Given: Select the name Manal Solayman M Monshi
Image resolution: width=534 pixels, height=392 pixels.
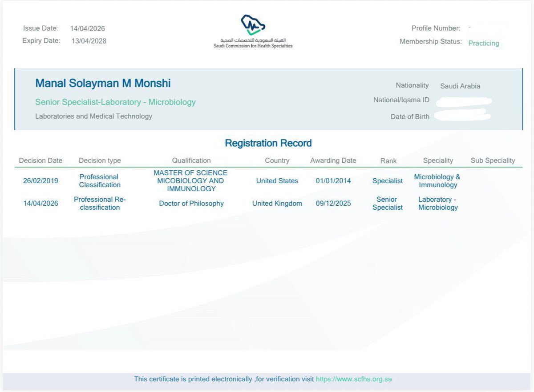Looking at the screenshot, I should pos(103,83).
